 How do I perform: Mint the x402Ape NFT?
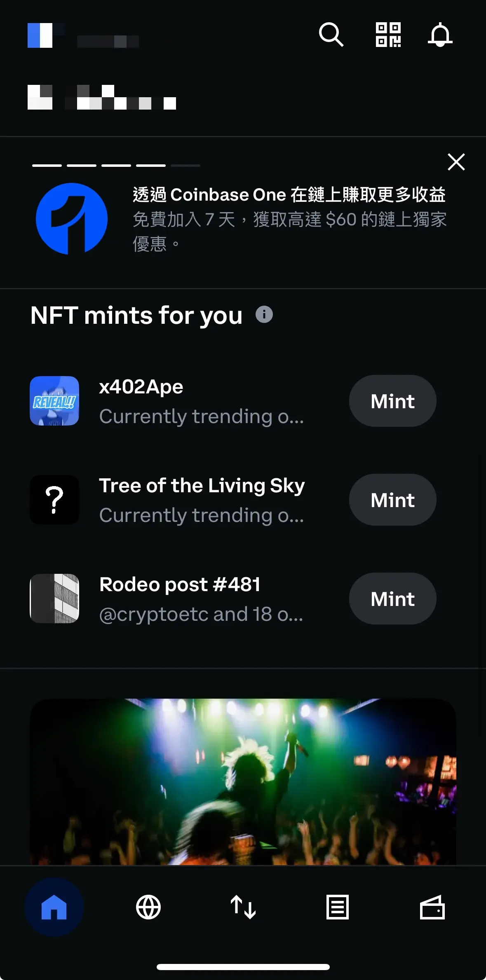(392, 401)
